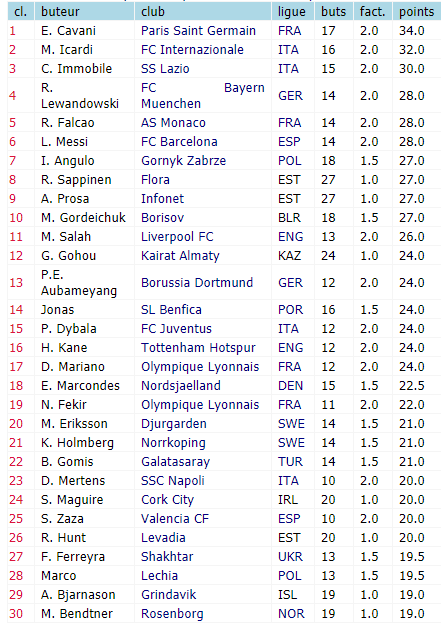Click the DEN league code for Nordsjaelland
The width and height of the screenshot is (441, 628).
coord(290,386)
